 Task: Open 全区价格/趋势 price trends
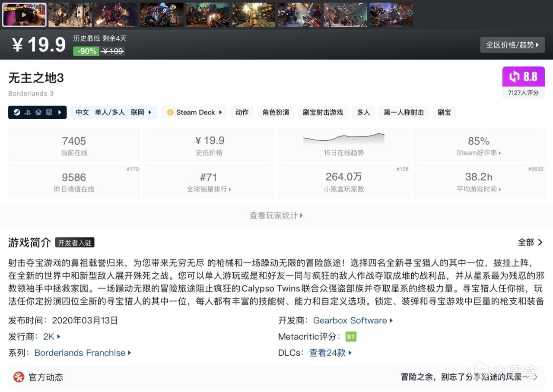coord(512,45)
